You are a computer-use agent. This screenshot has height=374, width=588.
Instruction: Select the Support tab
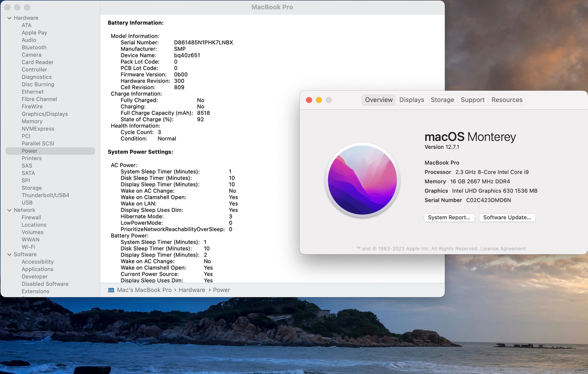472,100
